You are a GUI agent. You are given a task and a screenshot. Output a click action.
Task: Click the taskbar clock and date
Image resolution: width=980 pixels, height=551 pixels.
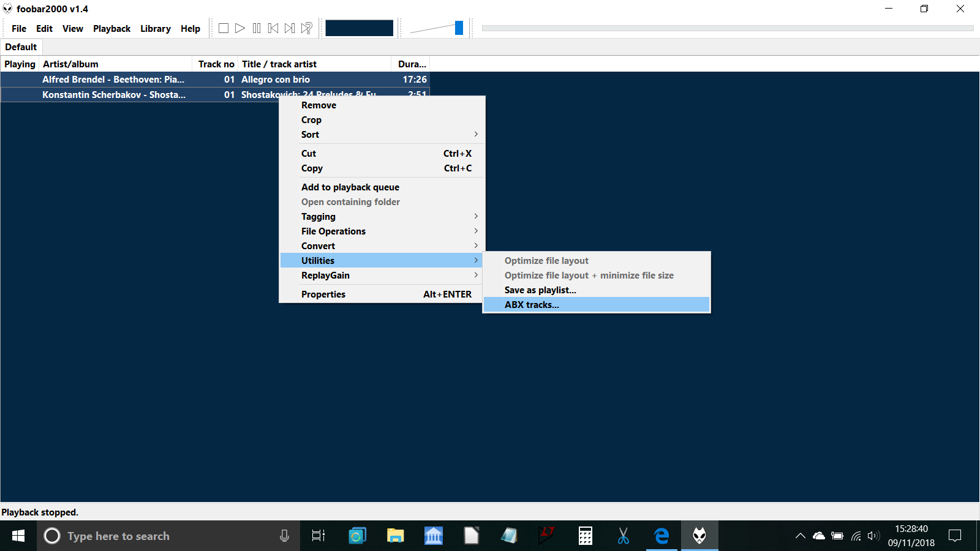[911, 536]
